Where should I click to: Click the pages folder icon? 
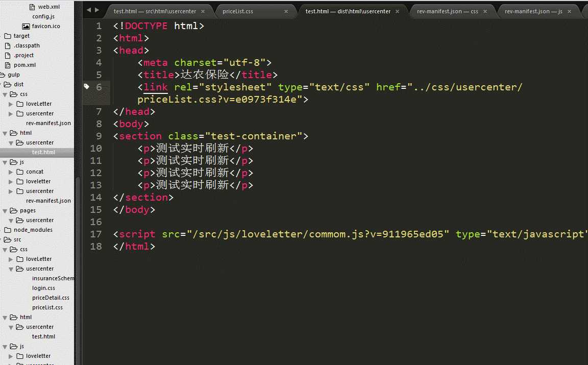[x=14, y=211]
